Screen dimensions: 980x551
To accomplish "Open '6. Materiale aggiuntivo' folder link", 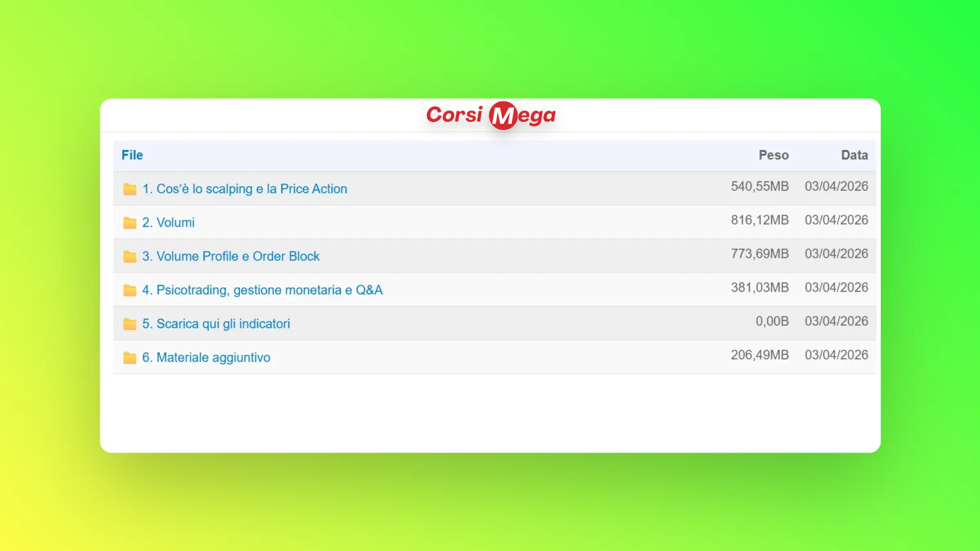I will point(206,358).
